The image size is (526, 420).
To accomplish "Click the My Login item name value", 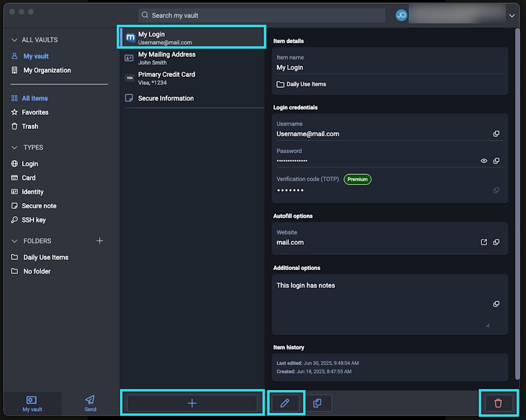I will tap(290, 67).
